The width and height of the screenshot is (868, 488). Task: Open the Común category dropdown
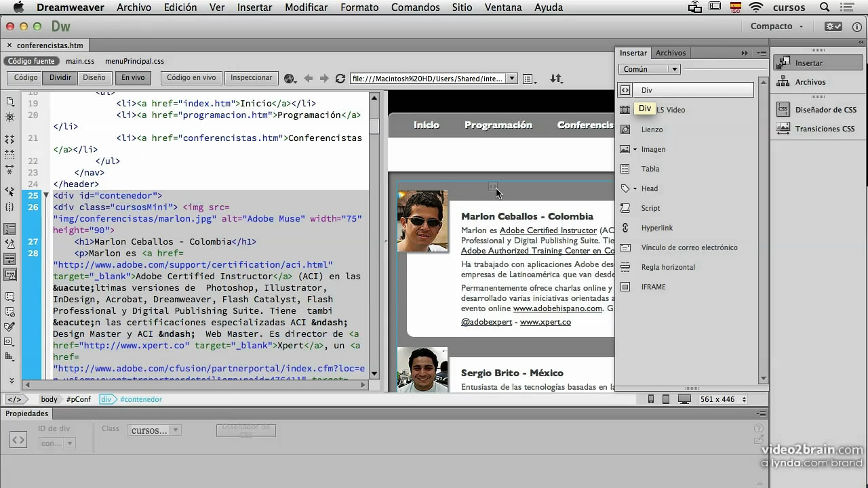click(649, 69)
